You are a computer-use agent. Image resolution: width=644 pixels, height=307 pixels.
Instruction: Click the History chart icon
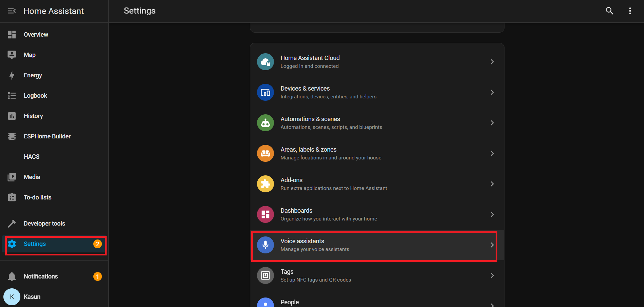coord(12,116)
